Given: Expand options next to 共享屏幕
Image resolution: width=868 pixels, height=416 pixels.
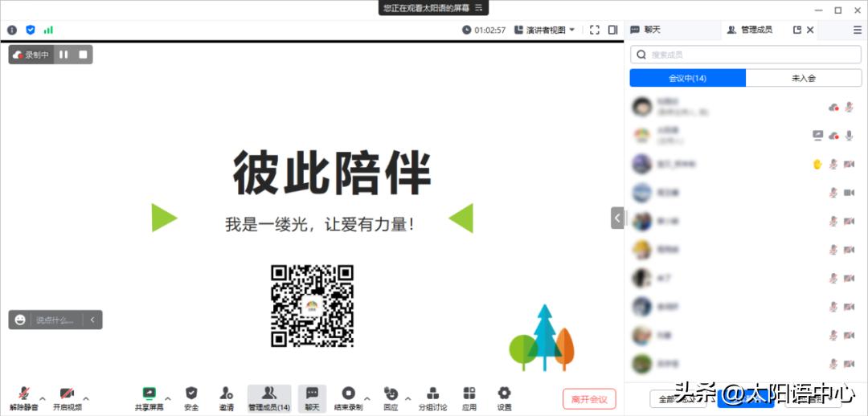Looking at the screenshot, I should click(x=168, y=399).
